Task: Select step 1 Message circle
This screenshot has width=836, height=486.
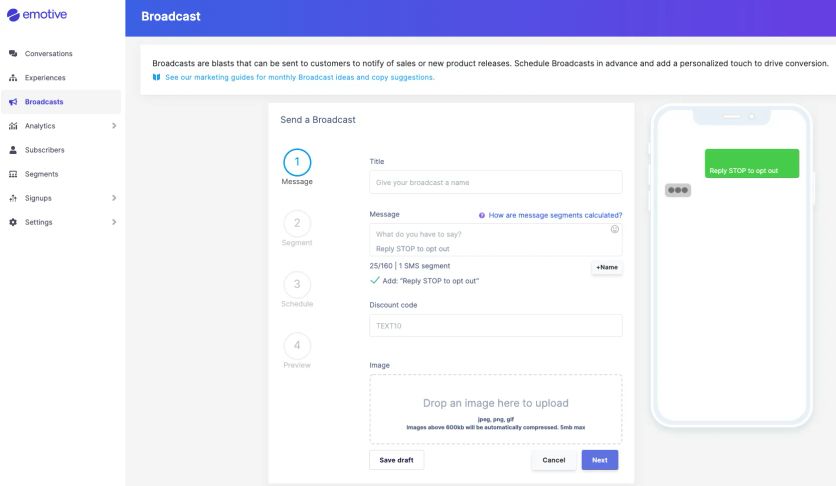Action: pos(297,162)
